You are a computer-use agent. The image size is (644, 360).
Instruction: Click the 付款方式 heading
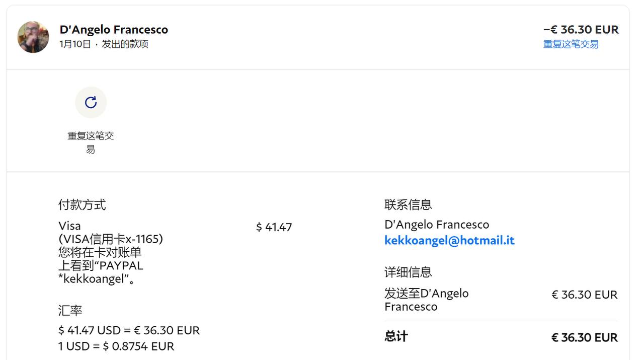(82, 205)
